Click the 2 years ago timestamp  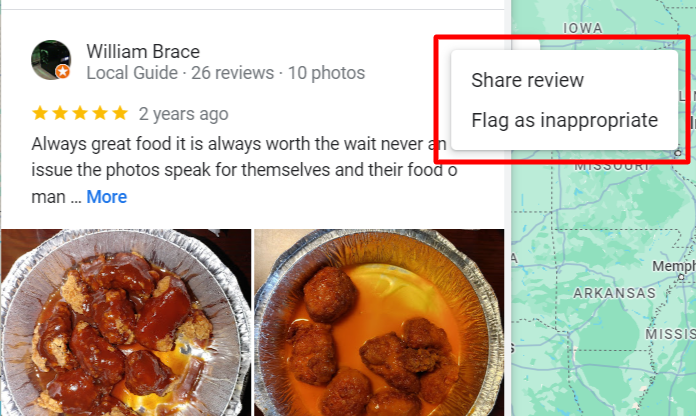tap(183, 114)
